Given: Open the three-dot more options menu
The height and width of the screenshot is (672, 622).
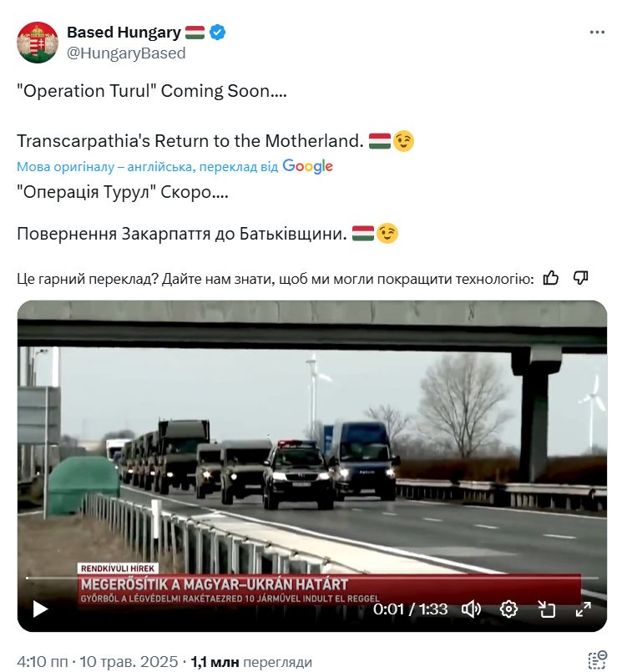Looking at the screenshot, I should (597, 33).
